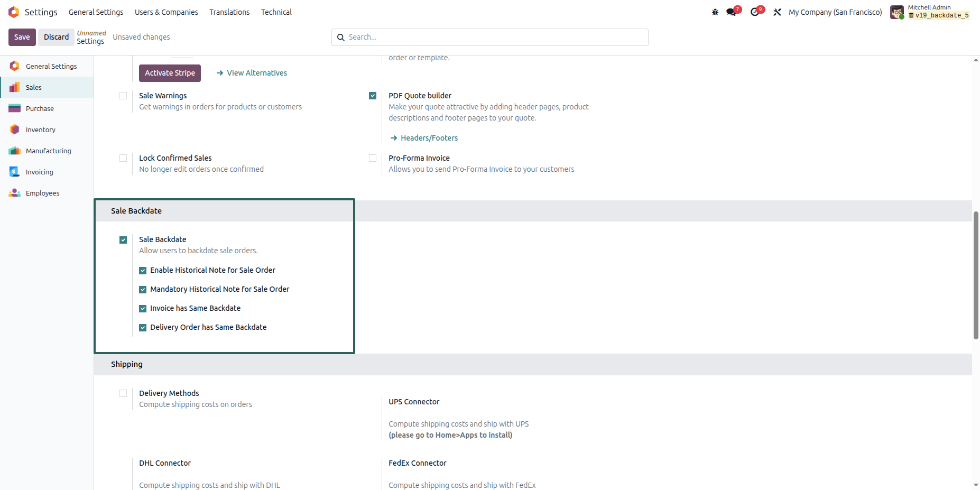The height and width of the screenshot is (490, 980).
Task: Open the activities clock icon
Action: click(755, 12)
